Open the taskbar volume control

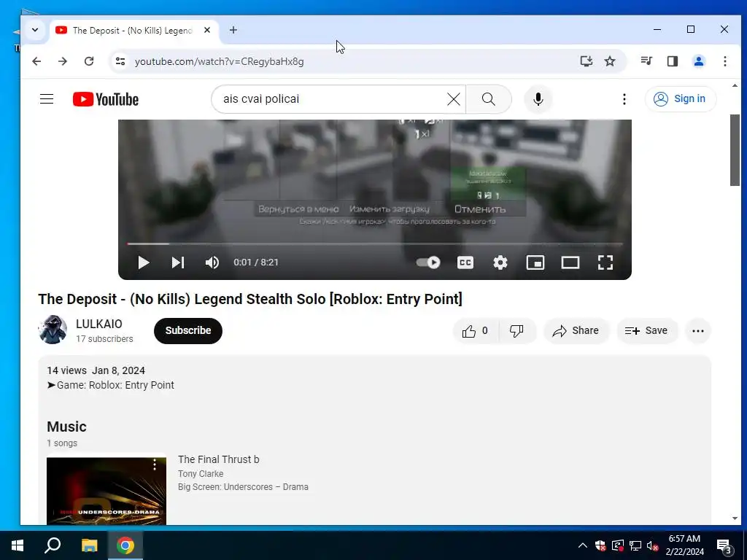point(652,545)
